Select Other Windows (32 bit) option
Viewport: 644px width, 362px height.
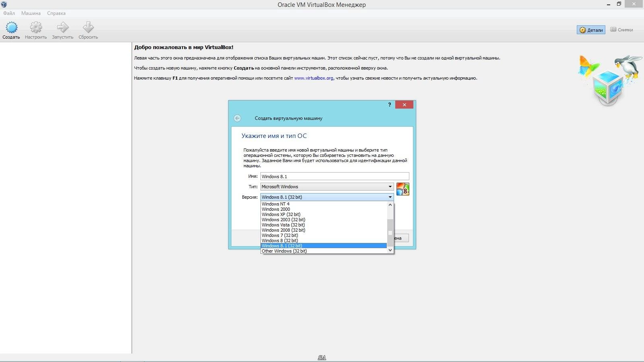point(324,251)
